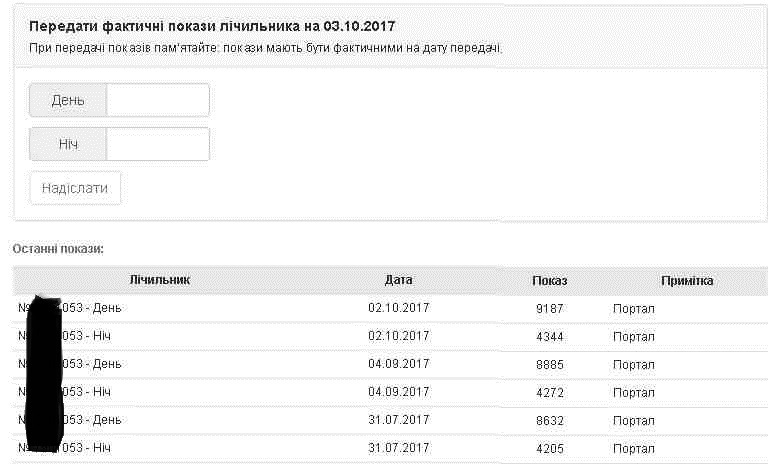Select the reading value 8885
The width and height of the screenshot is (775, 473).
(x=550, y=365)
